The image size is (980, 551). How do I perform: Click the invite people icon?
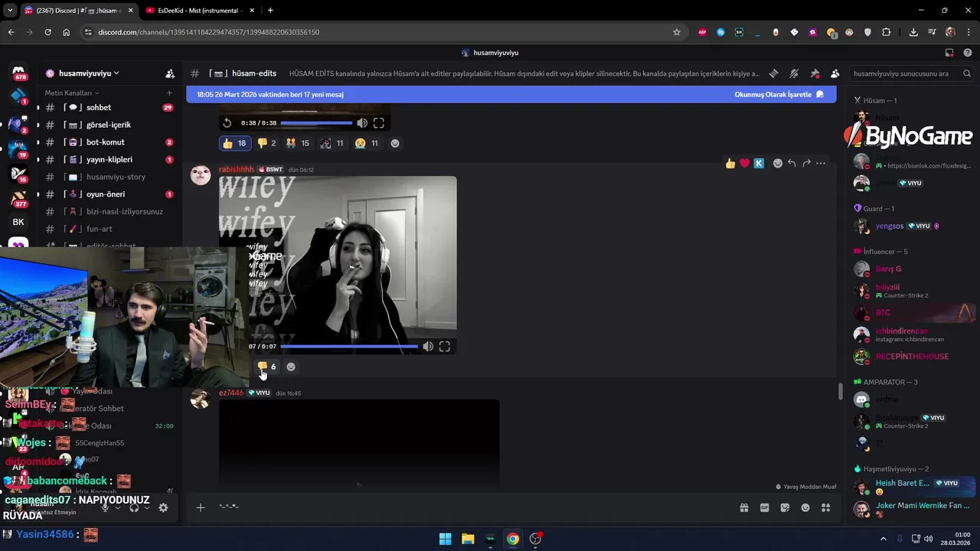pos(170,73)
